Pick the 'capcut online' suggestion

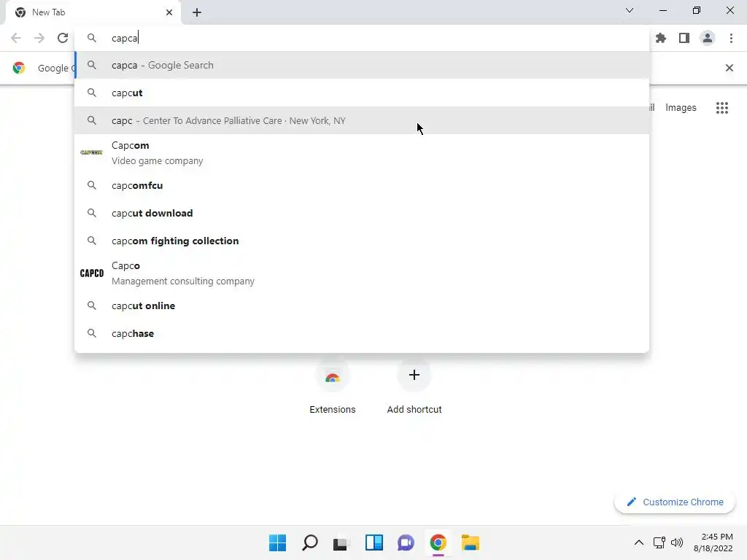[x=362, y=306]
